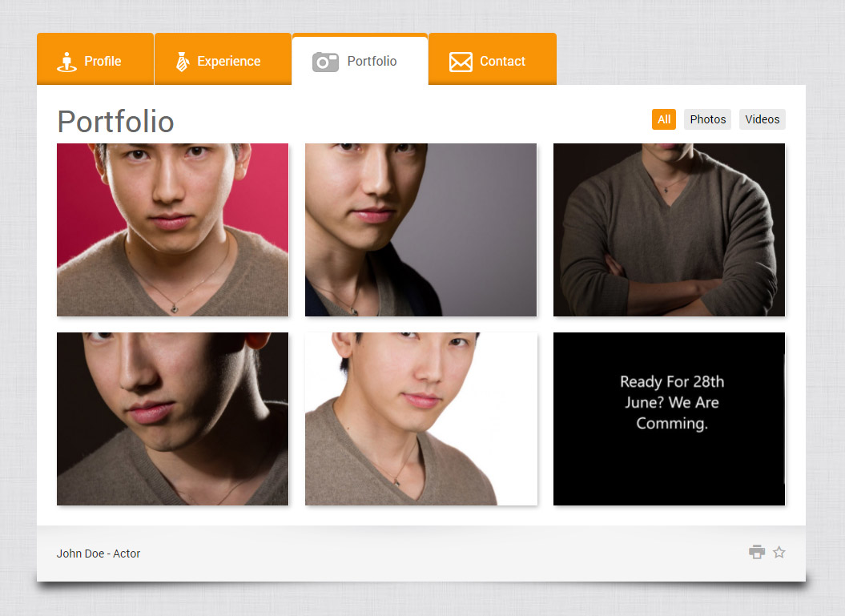Open the video titled Ready For 28th June

pos(669,418)
